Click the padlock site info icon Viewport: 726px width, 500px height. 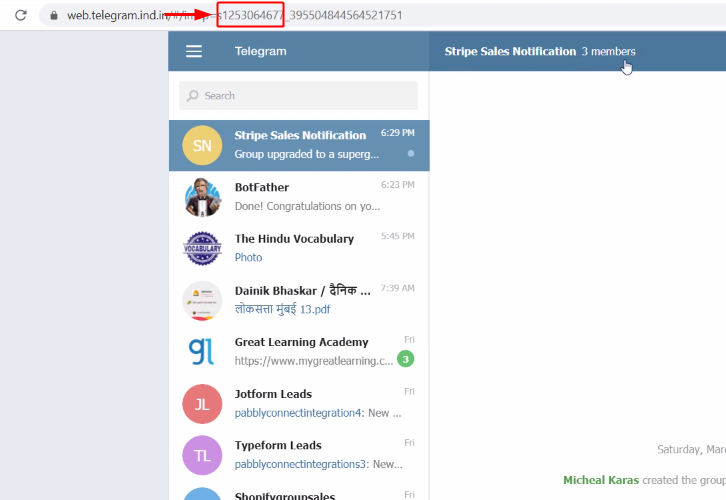[x=54, y=15]
